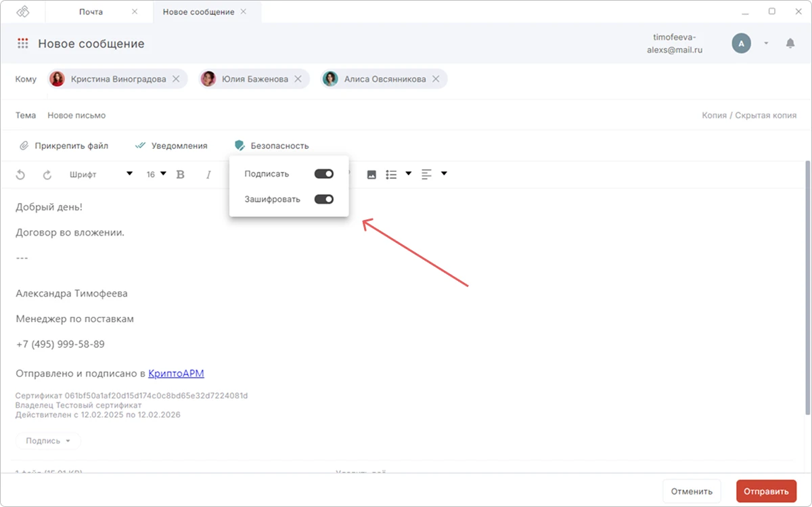Image resolution: width=812 pixels, height=507 pixels.
Task: Click the text alignment icon
Action: click(426, 175)
